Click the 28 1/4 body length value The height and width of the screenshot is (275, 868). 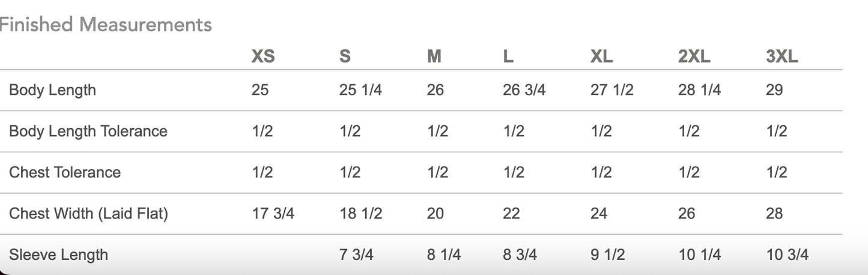pyautogui.click(x=699, y=90)
